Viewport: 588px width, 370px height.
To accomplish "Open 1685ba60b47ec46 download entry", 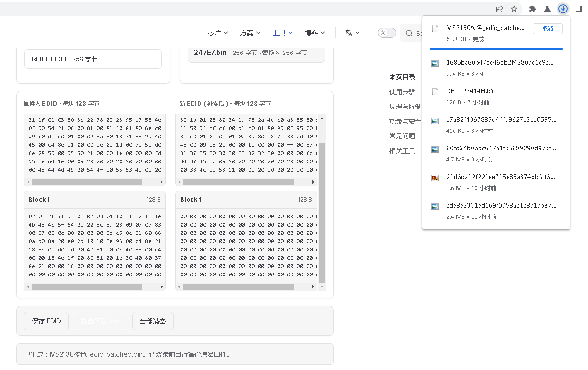I will [500, 63].
